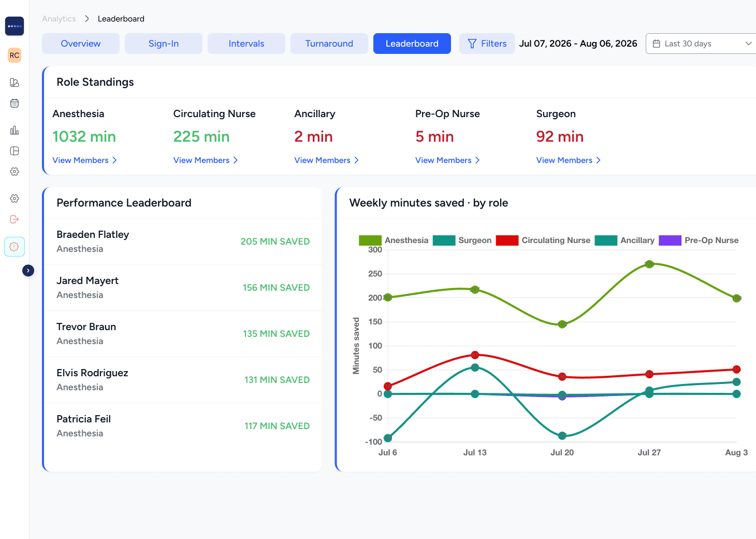Screen dimensions: 756x539
Task: Click the 131 MIN SAVED value
Action: (277, 380)
